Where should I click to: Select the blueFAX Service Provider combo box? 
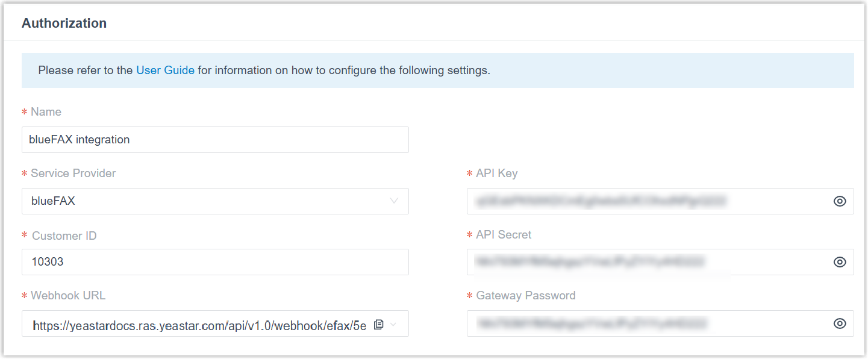click(x=205, y=201)
